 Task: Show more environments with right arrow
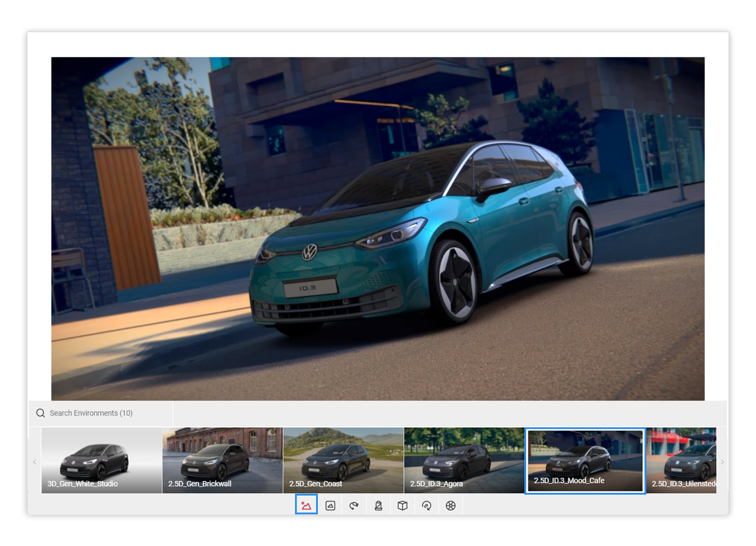click(722, 462)
